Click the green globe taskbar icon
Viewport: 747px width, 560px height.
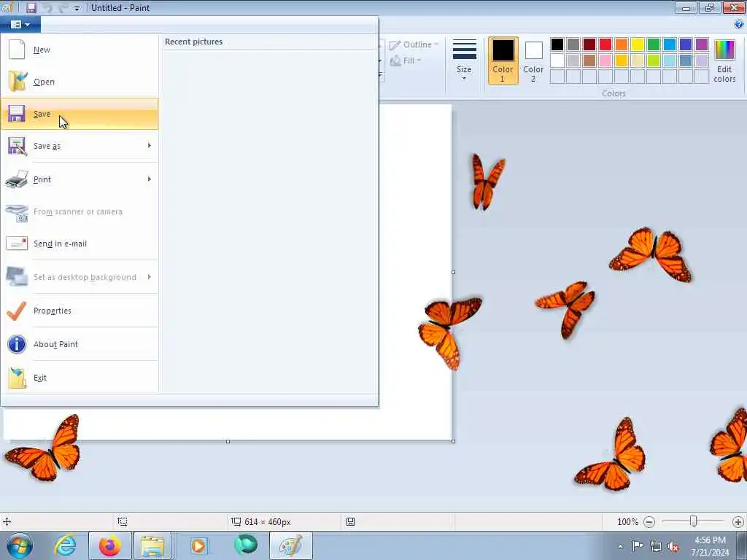246,545
